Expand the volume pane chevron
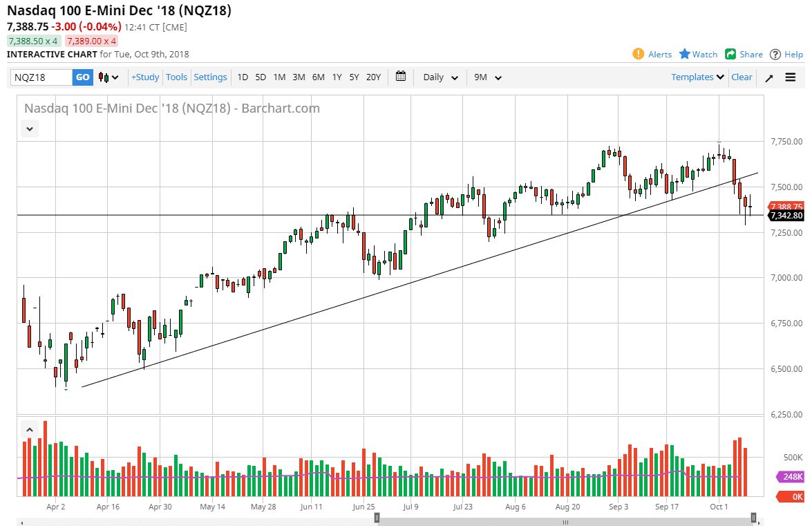 tap(29, 429)
